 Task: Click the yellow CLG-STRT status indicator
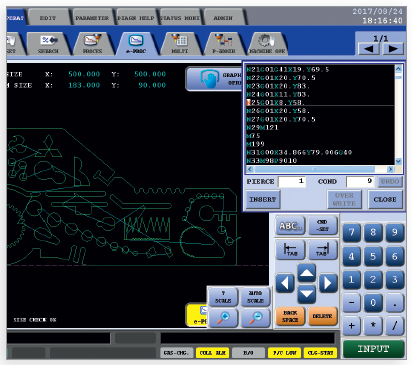[x=320, y=353]
